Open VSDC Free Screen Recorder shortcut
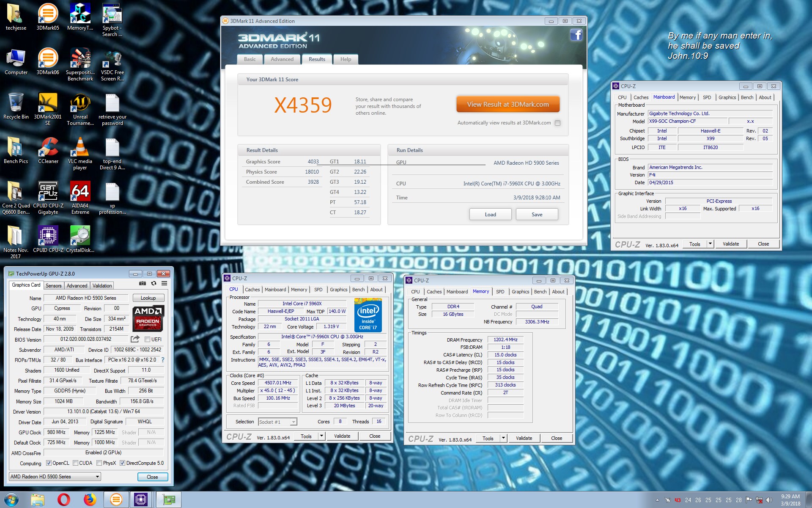 coord(112,64)
